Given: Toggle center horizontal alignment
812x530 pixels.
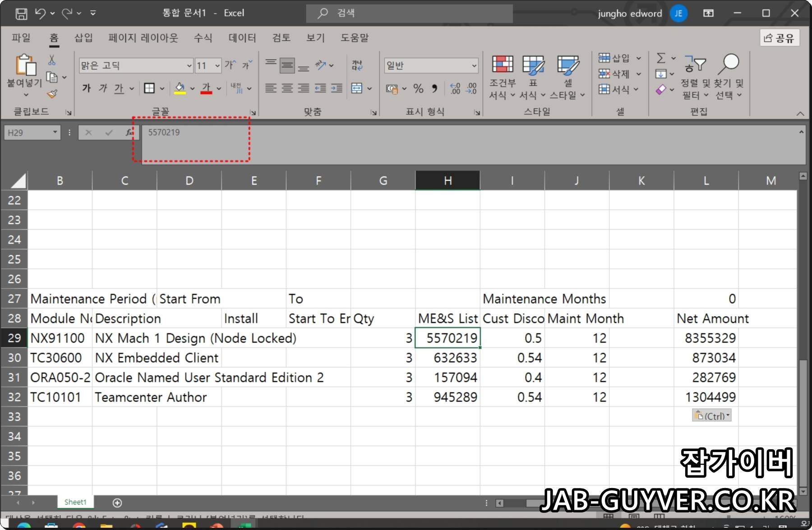Looking at the screenshot, I should pos(287,88).
